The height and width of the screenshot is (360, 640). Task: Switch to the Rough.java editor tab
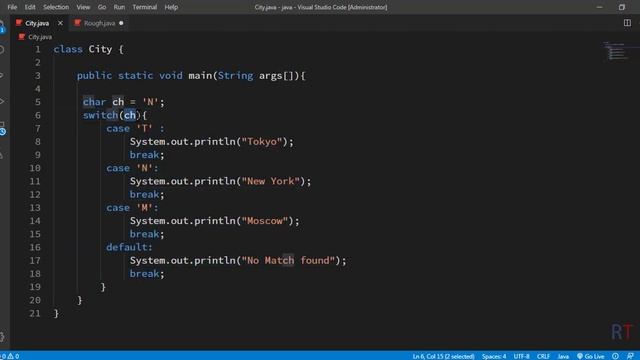pos(99,23)
